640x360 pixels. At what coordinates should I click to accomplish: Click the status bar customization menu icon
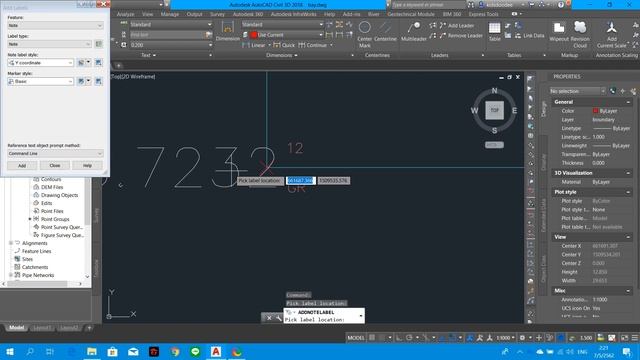pyautogui.click(x=635, y=338)
